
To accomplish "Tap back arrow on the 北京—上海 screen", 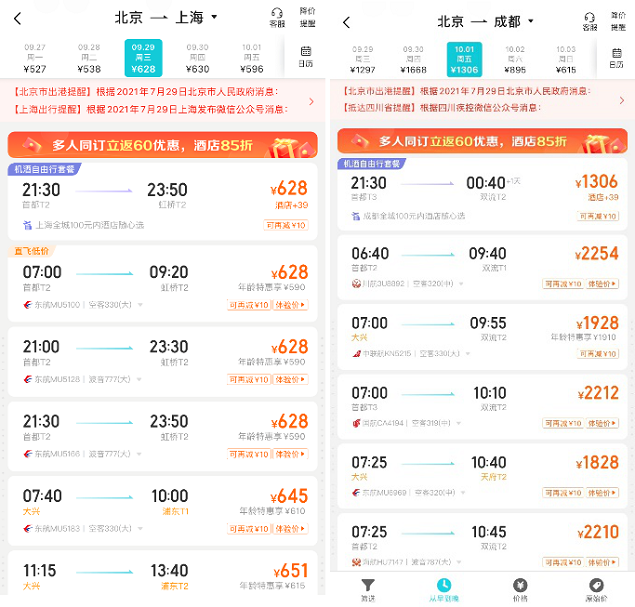I will (x=17, y=18).
